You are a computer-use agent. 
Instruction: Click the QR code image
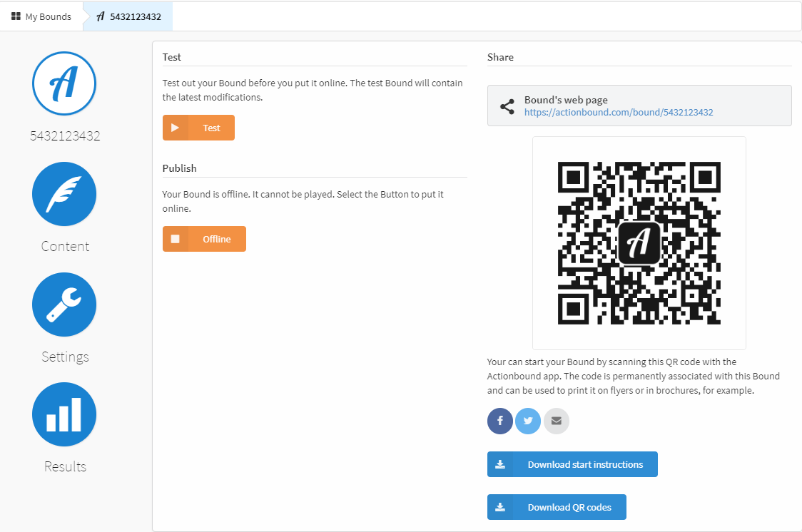(x=639, y=243)
